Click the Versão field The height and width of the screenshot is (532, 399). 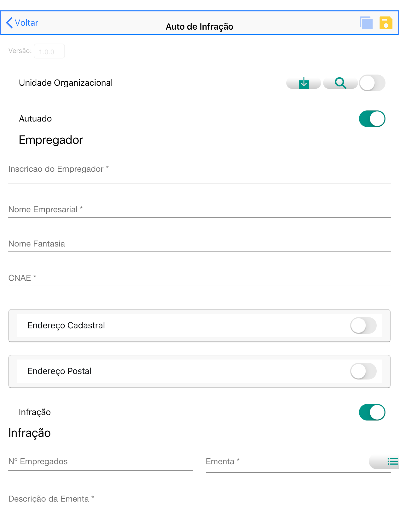(49, 51)
